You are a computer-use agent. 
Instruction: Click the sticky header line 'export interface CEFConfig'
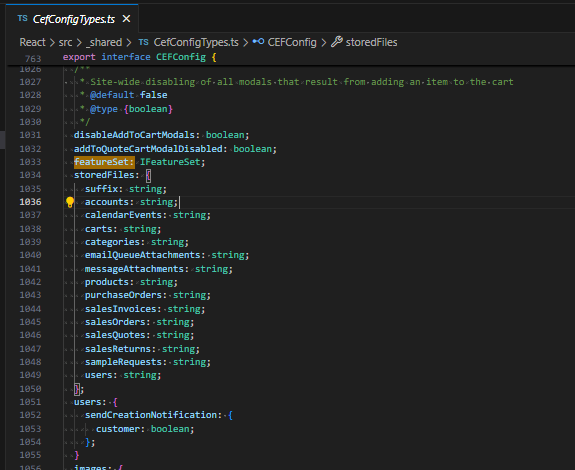[x=139, y=57]
